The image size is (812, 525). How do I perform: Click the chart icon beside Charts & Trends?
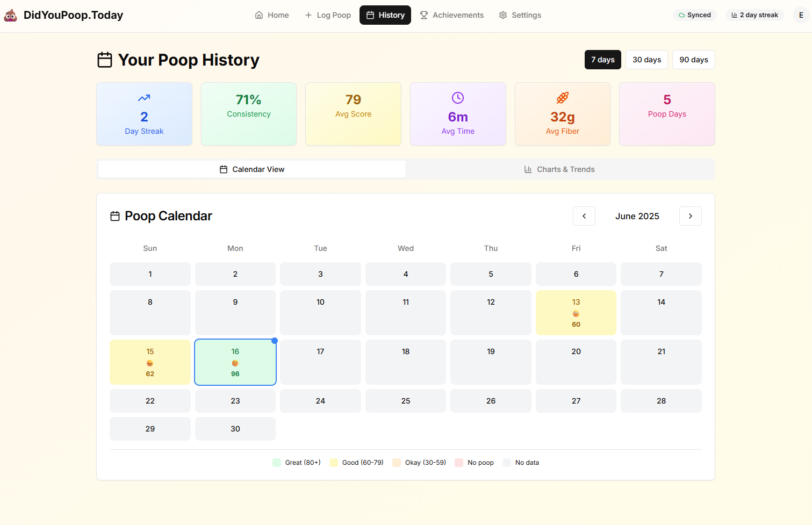click(528, 169)
